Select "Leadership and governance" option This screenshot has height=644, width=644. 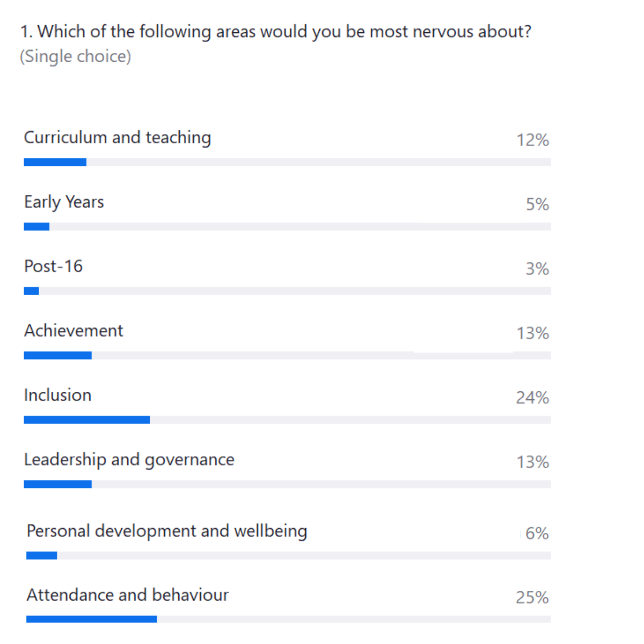click(129, 460)
